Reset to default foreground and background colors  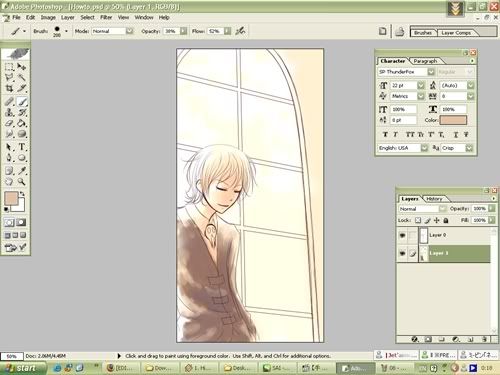6,209
